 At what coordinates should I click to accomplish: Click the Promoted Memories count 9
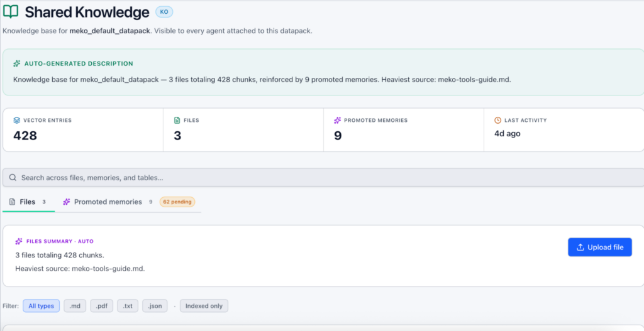[x=338, y=136]
